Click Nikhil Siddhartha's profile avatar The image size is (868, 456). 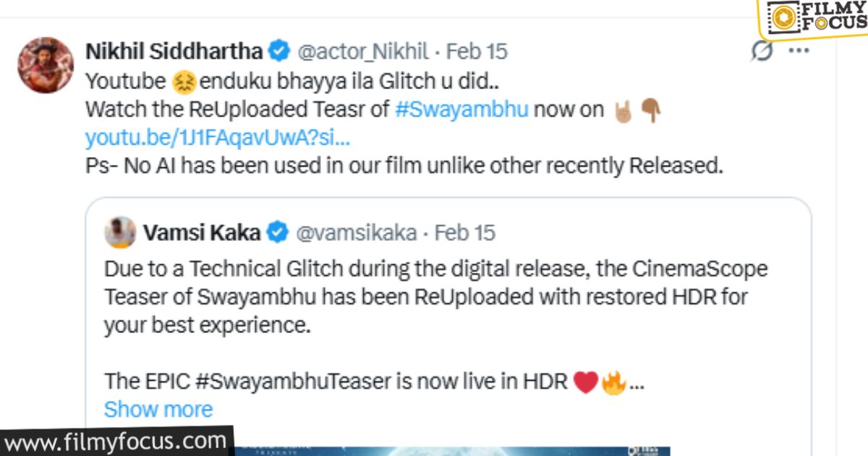coord(45,65)
